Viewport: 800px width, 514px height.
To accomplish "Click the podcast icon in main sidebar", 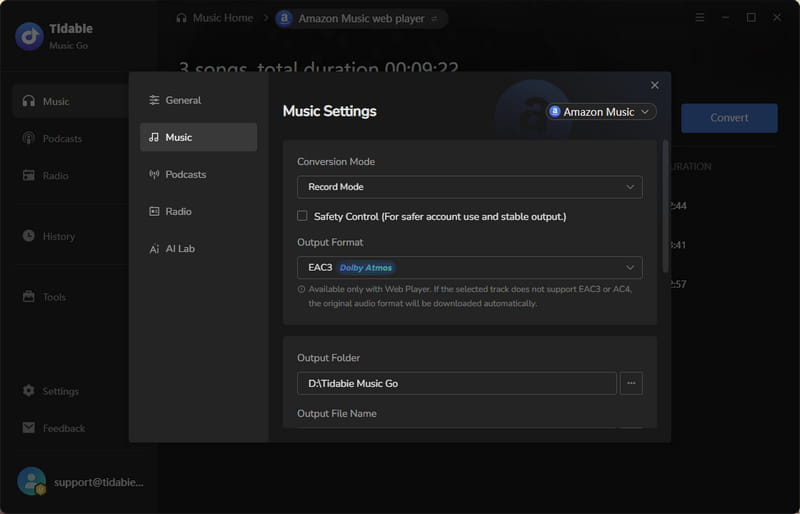I will point(29,138).
